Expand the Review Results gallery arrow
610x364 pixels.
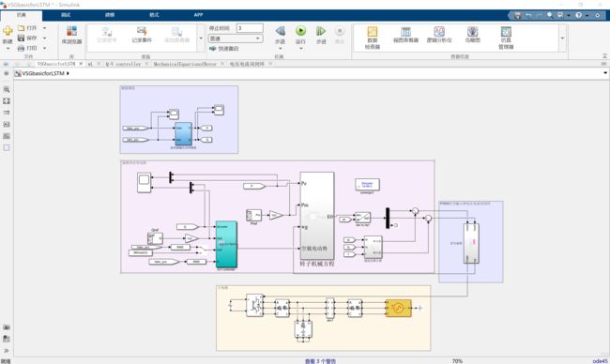[x=562, y=38]
